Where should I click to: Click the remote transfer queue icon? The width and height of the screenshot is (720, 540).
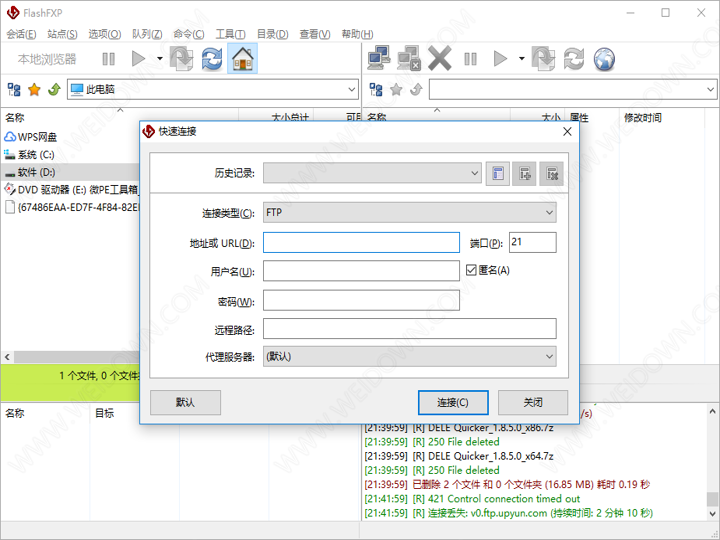pyautogui.click(x=544, y=59)
